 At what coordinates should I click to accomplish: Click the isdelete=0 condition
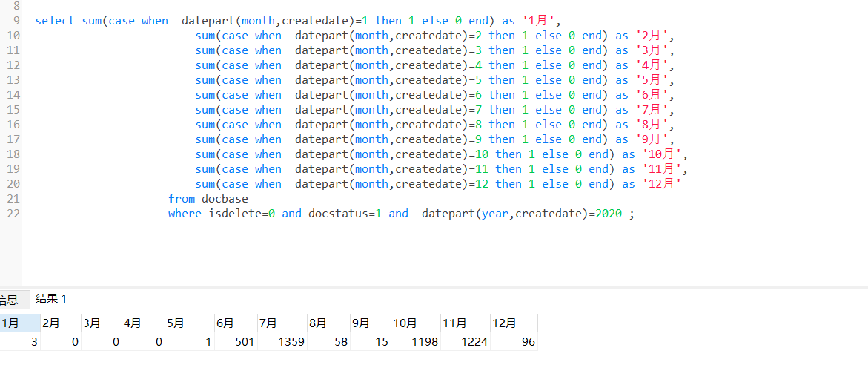(x=242, y=214)
